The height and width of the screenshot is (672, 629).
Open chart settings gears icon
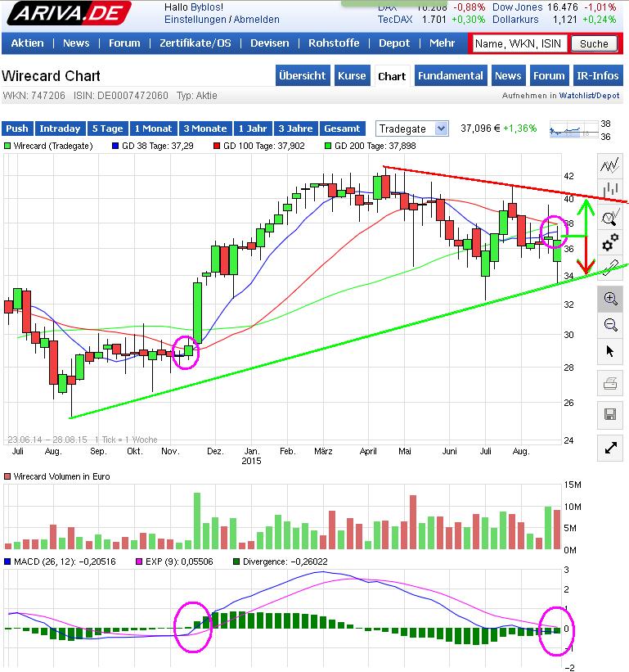[609, 242]
